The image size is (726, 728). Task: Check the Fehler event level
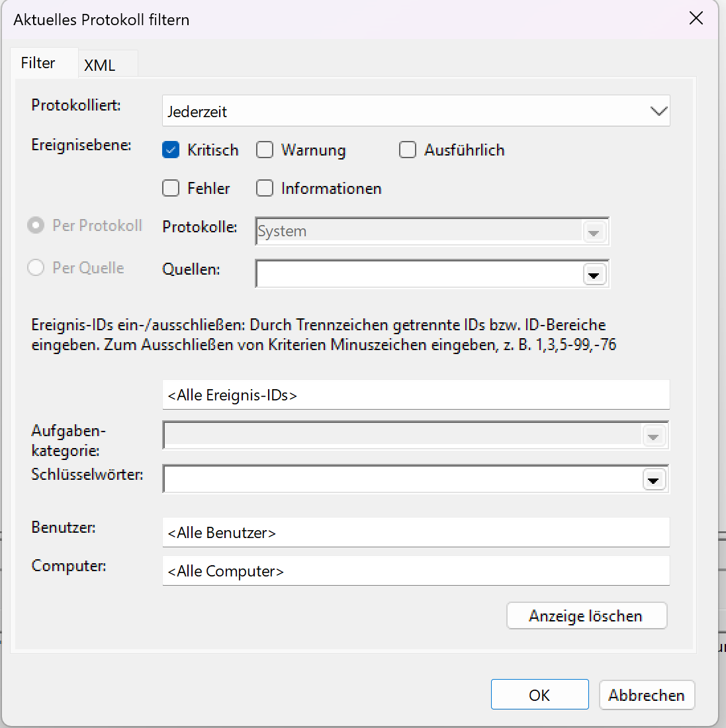tap(171, 189)
